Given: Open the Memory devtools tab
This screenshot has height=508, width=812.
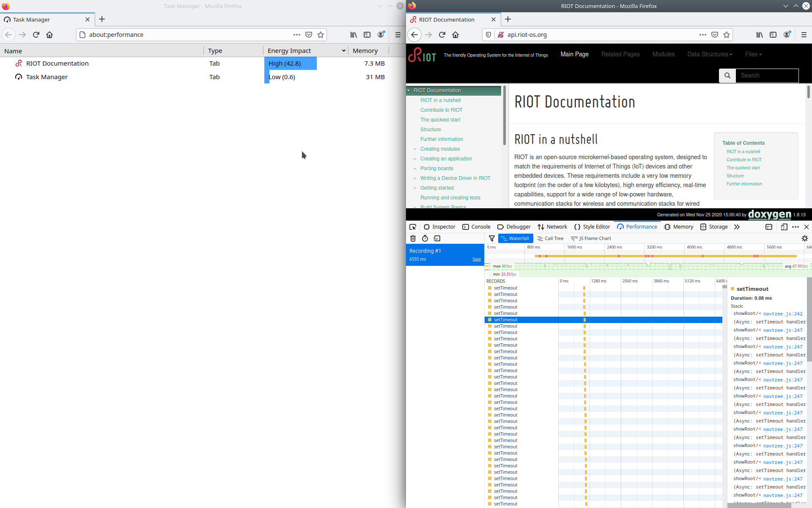Looking at the screenshot, I should pos(678,227).
